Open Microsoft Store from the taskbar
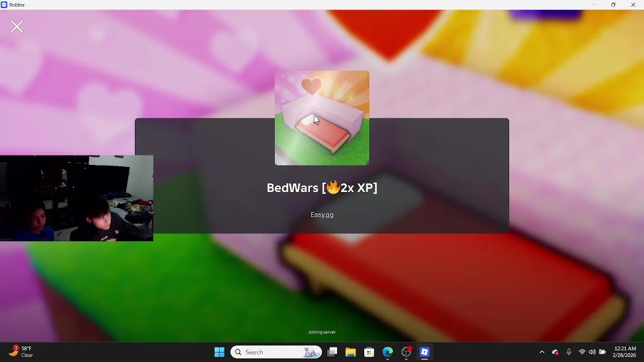This screenshot has height=362, width=644. click(x=369, y=352)
